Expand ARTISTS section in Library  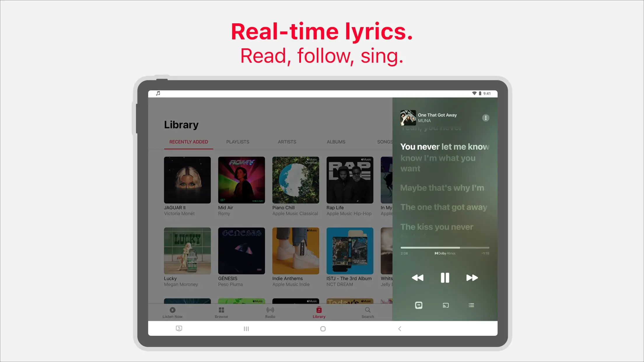[287, 142]
